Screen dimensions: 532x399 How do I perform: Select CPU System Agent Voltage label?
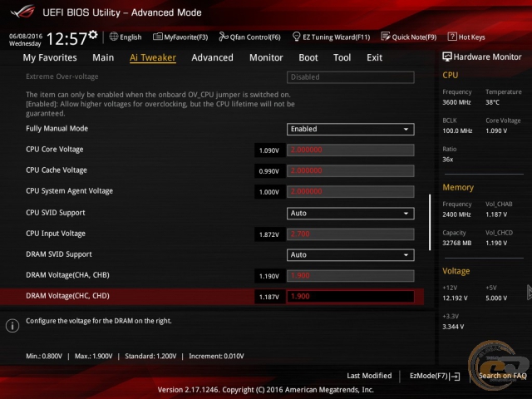(69, 191)
